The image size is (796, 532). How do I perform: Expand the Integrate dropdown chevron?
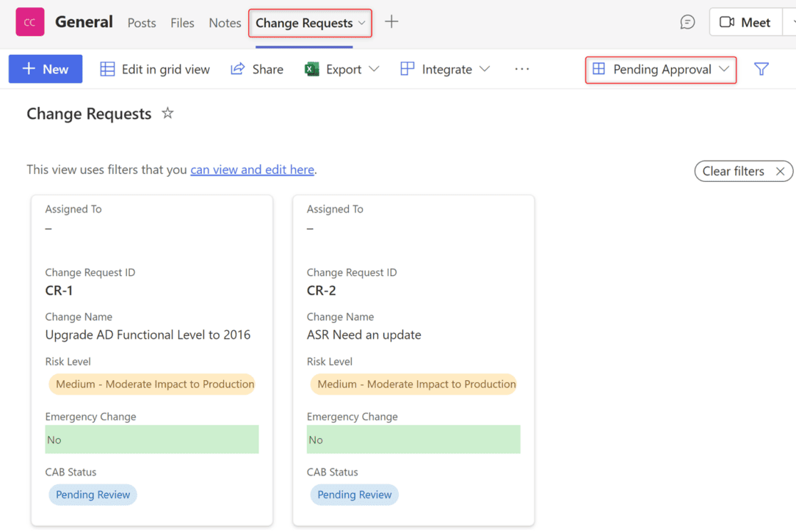point(485,68)
